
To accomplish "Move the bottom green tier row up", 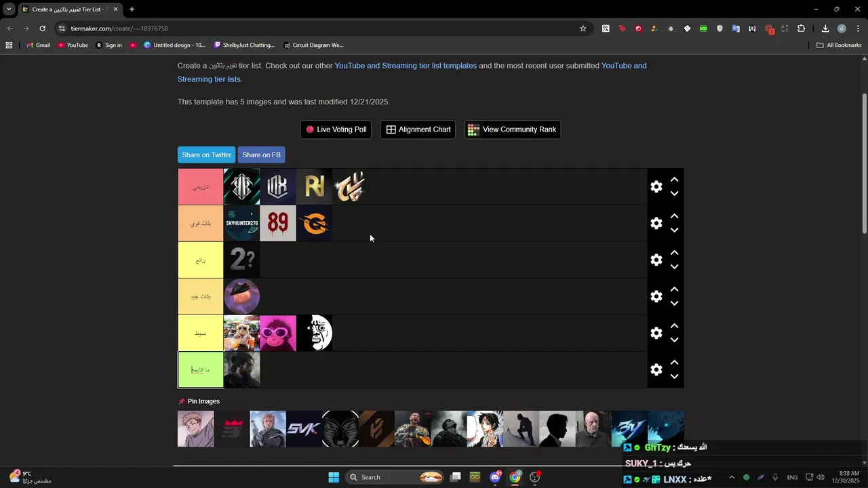I will coord(674,363).
